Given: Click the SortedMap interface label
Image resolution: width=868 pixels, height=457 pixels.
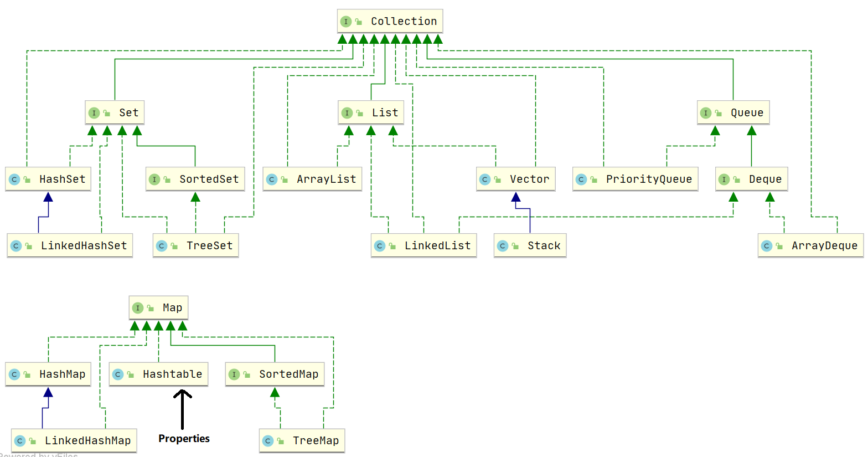Looking at the screenshot, I should [x=289, y=374].
